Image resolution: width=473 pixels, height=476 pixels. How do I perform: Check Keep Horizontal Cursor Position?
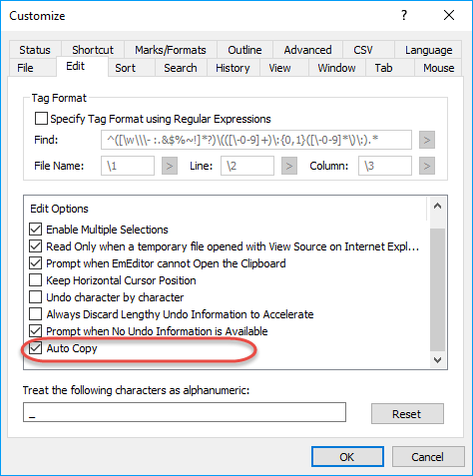click(35, 280)
